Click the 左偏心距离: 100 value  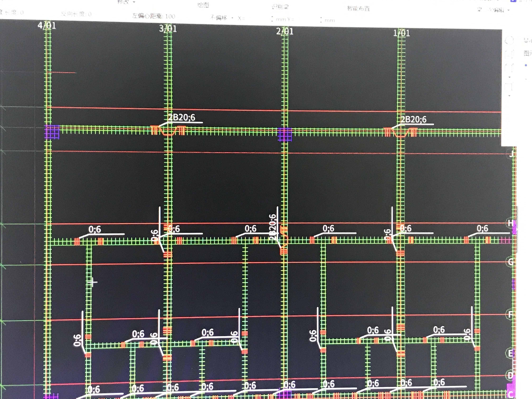[170, 16]
